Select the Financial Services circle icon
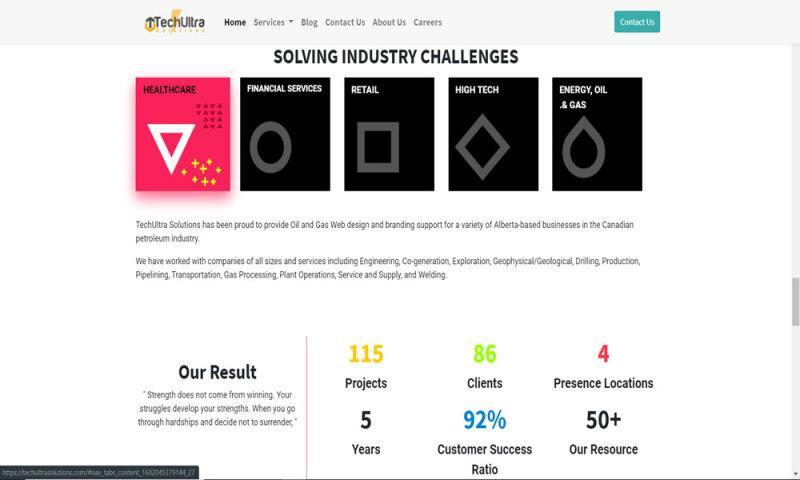 coord(270,147)
